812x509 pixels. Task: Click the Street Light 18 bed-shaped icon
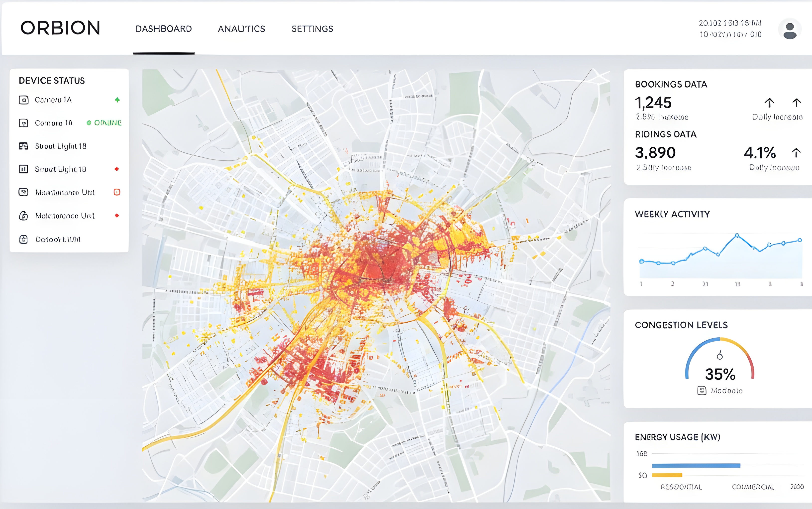23,146
